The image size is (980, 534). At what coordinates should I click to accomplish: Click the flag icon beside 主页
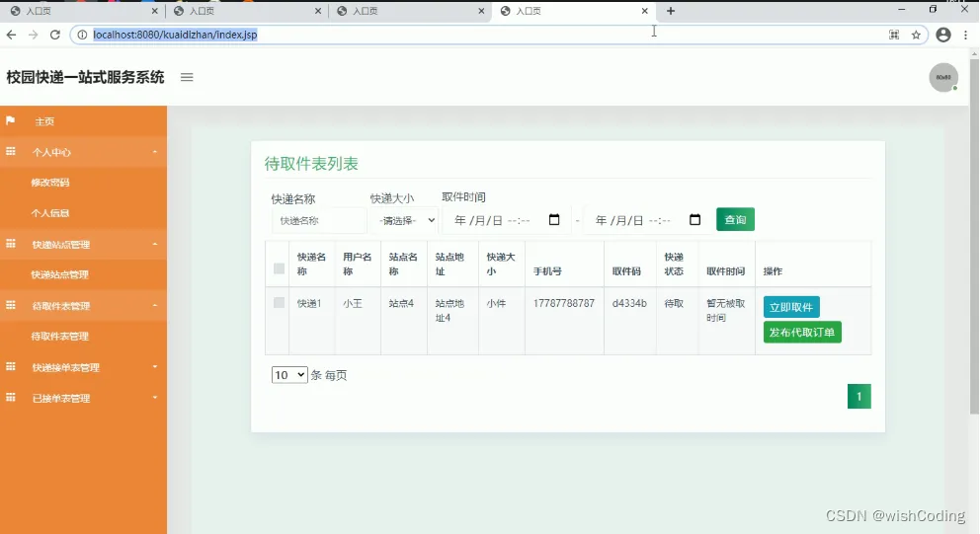point(11,120)
